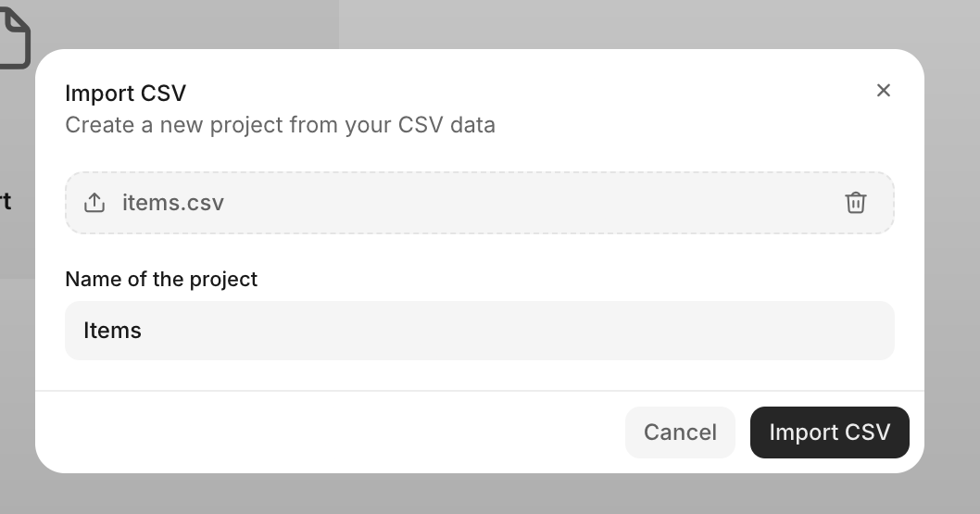This screenshot has width=980, height=514.
Task: Click the upload arrow icon beside items.csv
Action: (94, 203)
